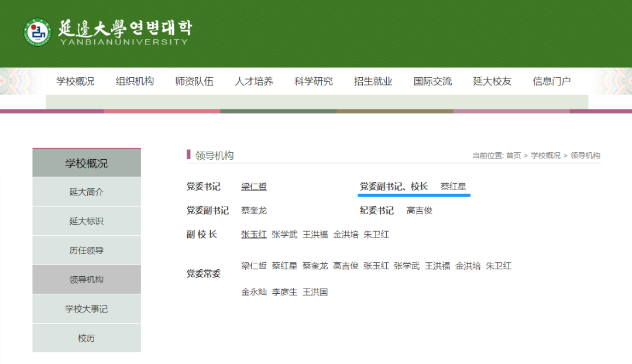Open 梁仁哲 in the 党委常委 list
This screenshot has height=364, width=632.
[x=254, y=266]
